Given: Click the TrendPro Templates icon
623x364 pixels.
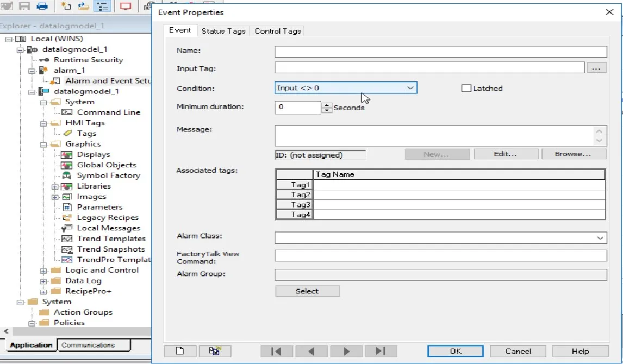Looking at the screenshot, I should tap(67, 260).
